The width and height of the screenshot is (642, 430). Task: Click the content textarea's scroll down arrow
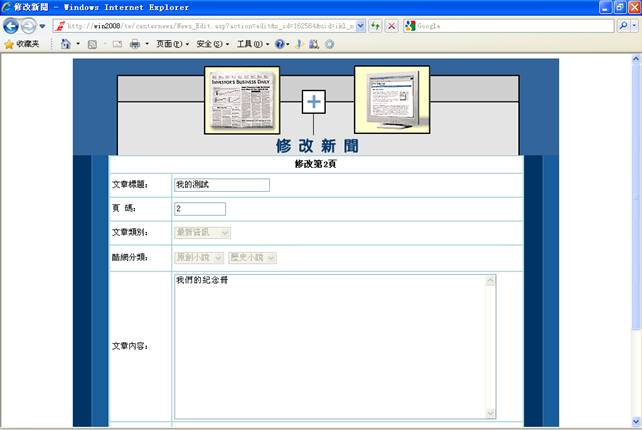490,413
